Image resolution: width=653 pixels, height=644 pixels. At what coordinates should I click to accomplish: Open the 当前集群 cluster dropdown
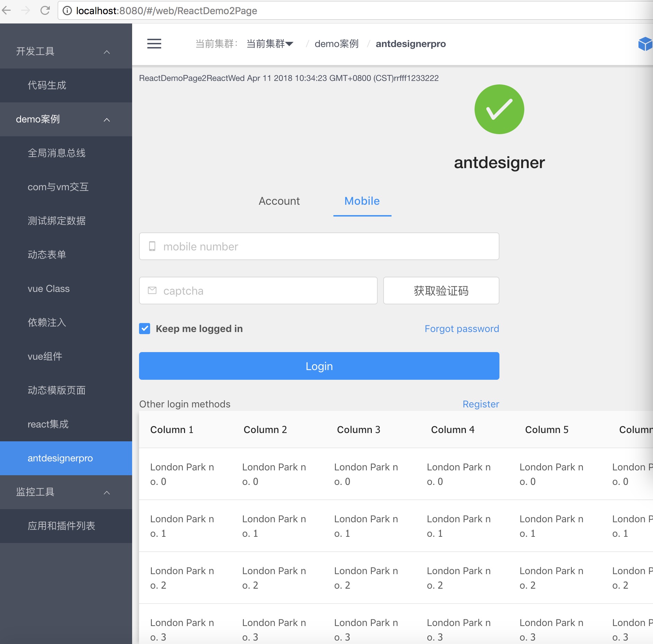tap(270, 44)
